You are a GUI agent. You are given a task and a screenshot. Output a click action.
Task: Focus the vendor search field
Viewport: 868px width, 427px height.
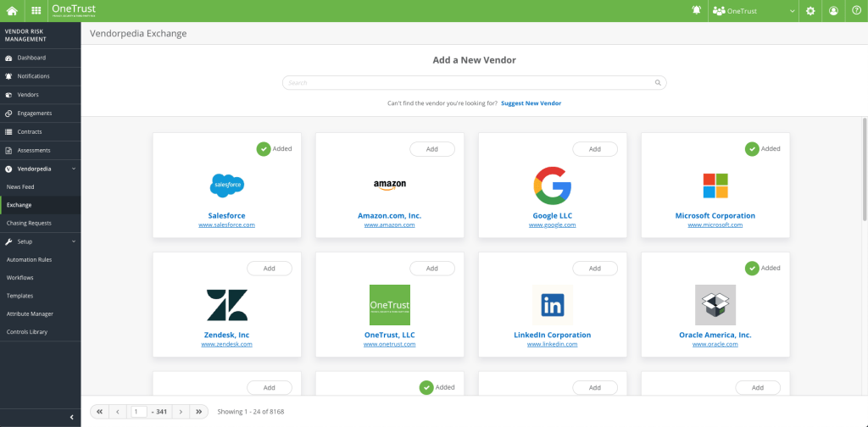coord(475,82)
